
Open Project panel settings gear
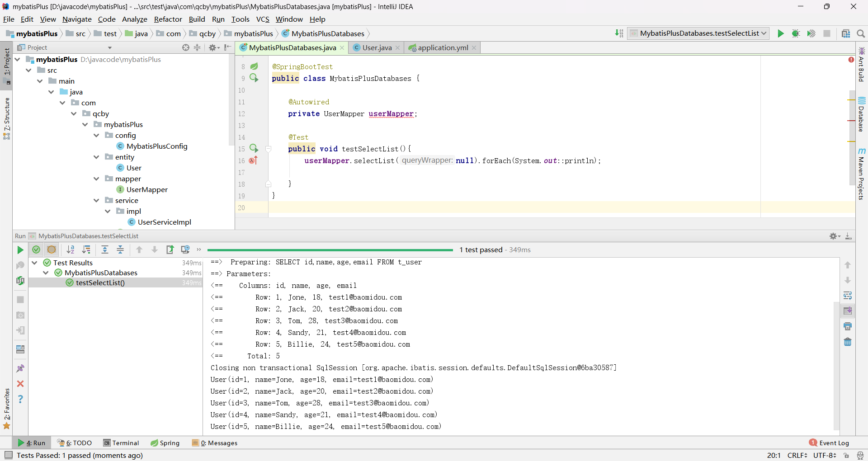coord(214,47)
